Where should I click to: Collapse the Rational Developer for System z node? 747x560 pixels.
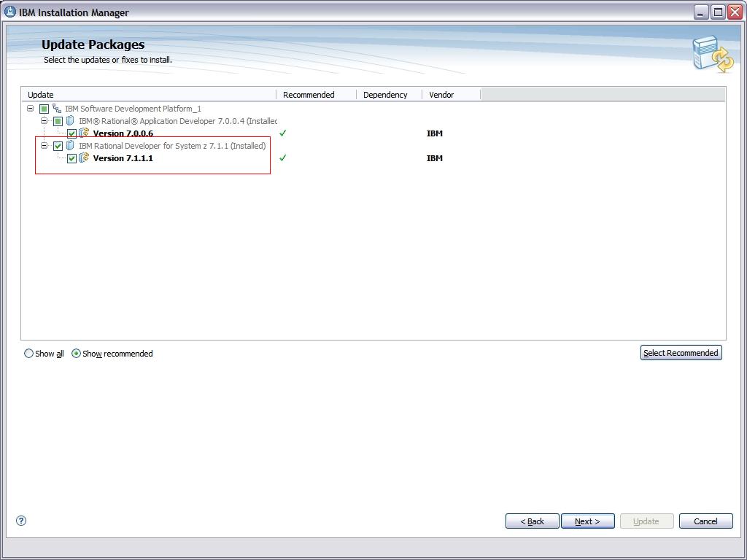[x=44, y=146]
